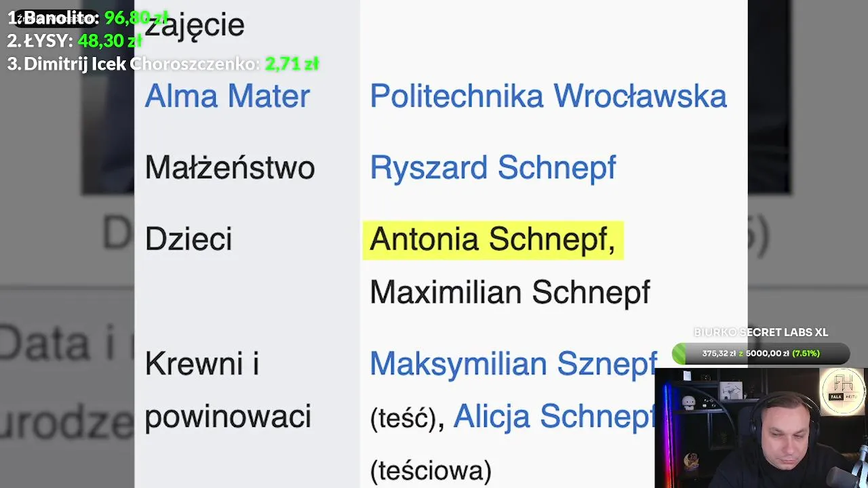This screenshot has width=868, height=488.
Task: Click the donation goal progress bar
Action: [761, 353]
